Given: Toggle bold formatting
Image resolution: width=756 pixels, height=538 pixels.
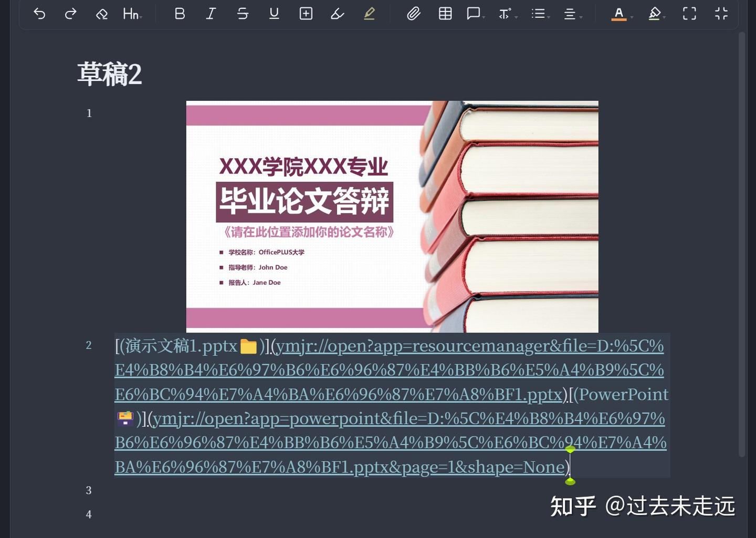Looking at the screenshot, I should [180, 14].
